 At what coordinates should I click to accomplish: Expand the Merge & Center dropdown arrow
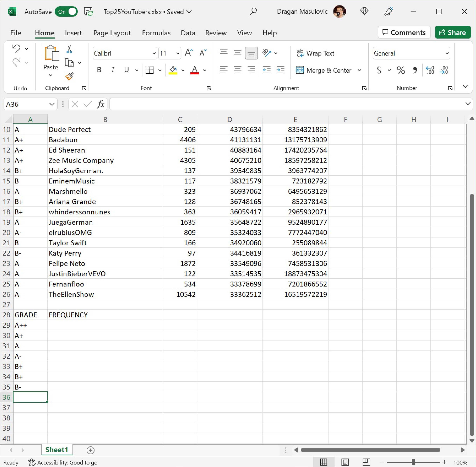[x=359, y=70]
